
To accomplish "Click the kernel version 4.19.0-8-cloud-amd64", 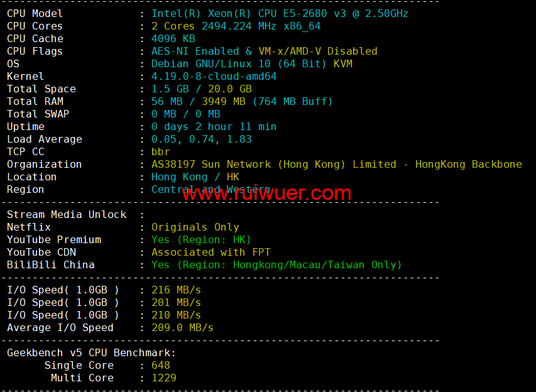I will [x=214, y=76].
